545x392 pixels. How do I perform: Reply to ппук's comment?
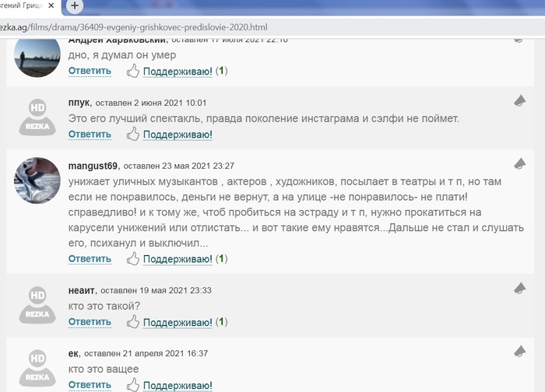click(90, 135)
